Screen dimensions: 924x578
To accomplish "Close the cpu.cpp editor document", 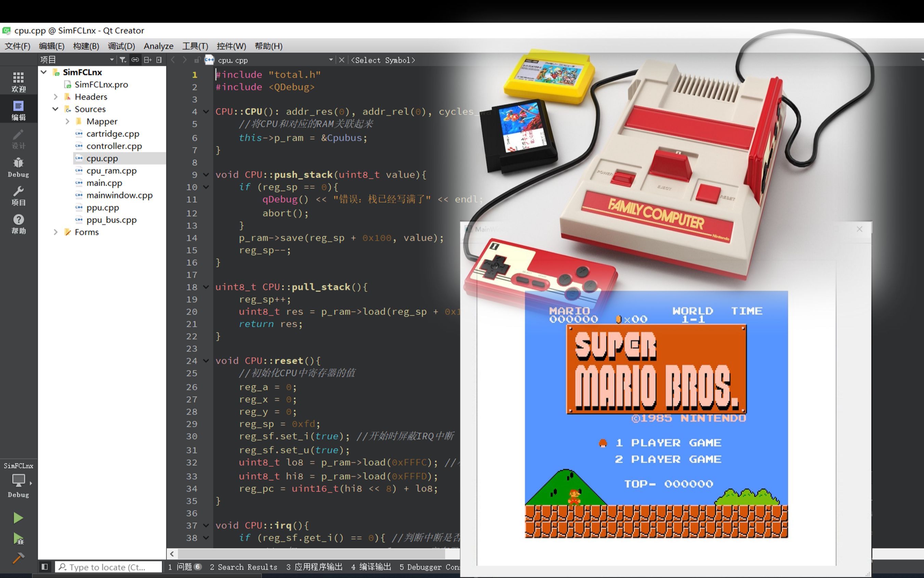I will [x=342, y=60].
